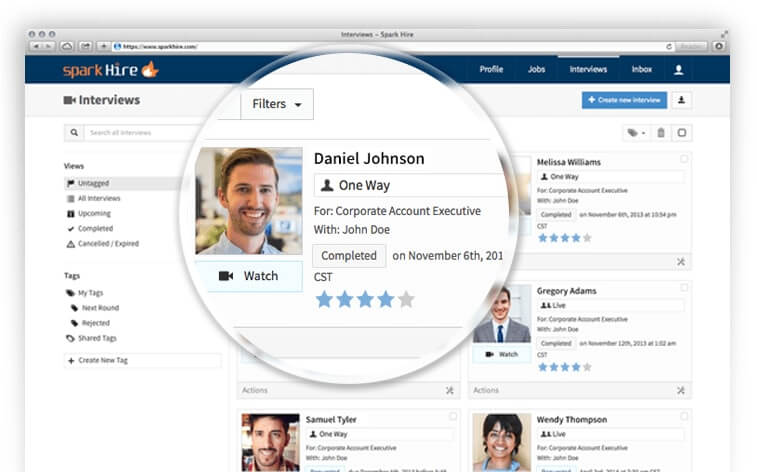This screenshot has width=757, height=472.
Task: Click Create New Tag button
Action: coord(143,361)
